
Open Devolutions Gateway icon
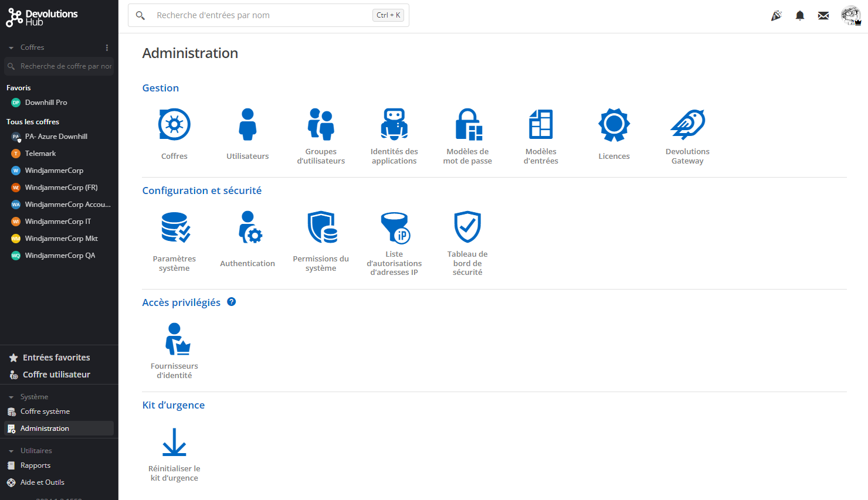[x=687, y=124]
